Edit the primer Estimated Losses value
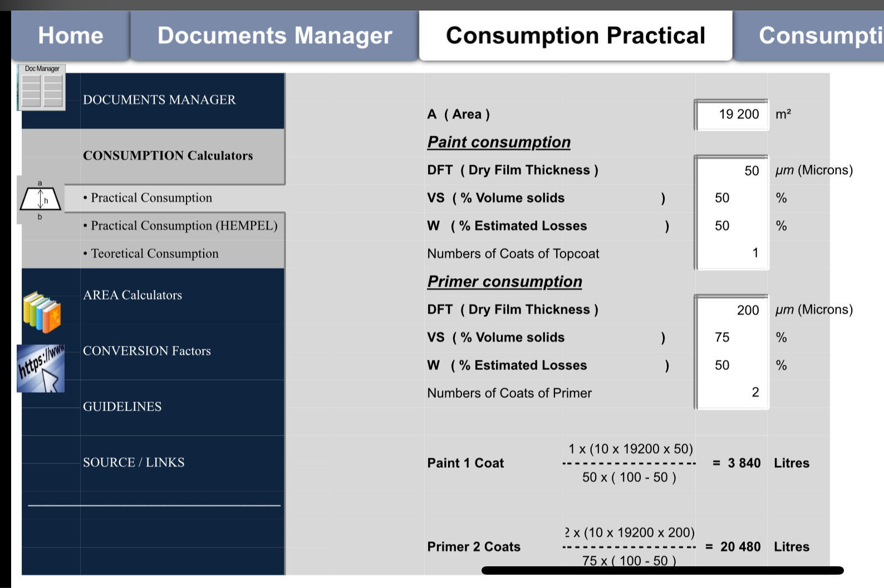This screenshot has width=884, height=588. (x=731, y=365)
